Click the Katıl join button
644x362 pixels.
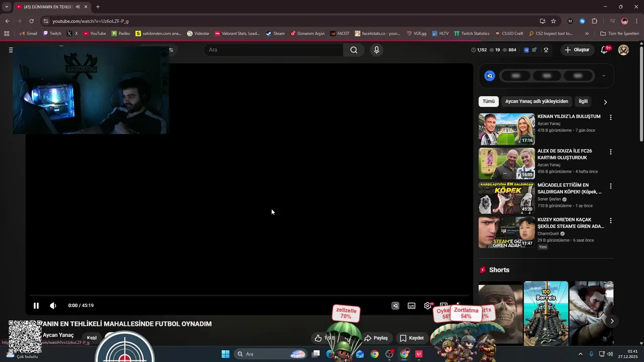[92, 338]
